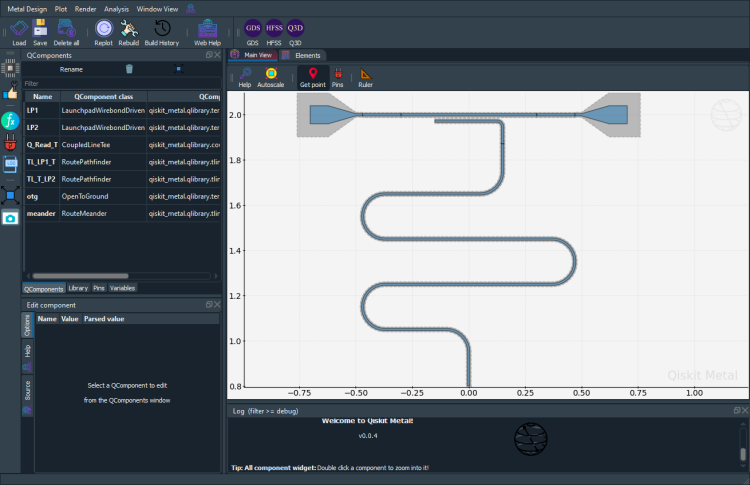
Task: Select the TL_T_LP2 component row
Action: pyautogui.click(x=122, y=179)
